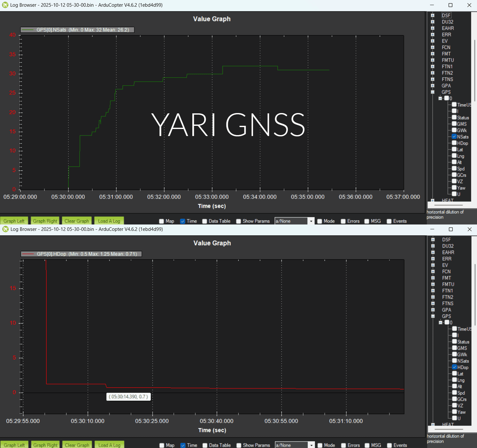This screenshot has width=477, height=448.
Task: Uncheck NSats checkbox in upper tree
Action: tap(454, 136)
